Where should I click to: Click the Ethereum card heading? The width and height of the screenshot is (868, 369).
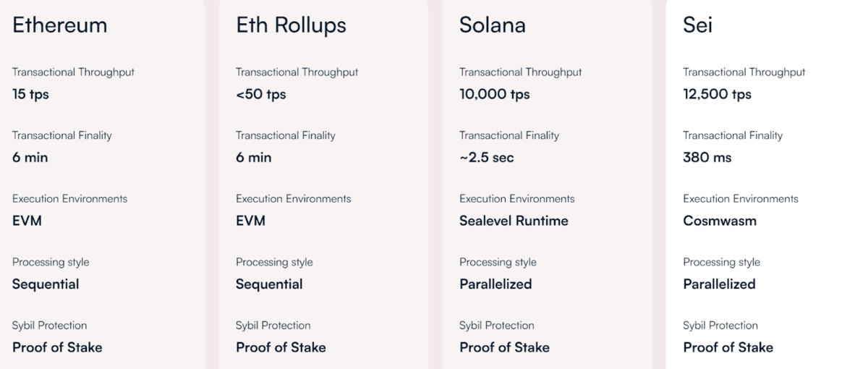(x=59, y=25)
